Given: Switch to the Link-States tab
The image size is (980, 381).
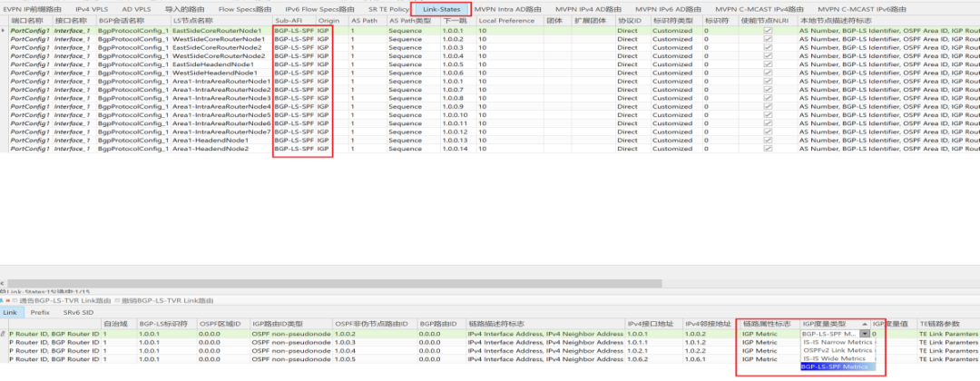Looking at the screenshot, I should 441,8.
